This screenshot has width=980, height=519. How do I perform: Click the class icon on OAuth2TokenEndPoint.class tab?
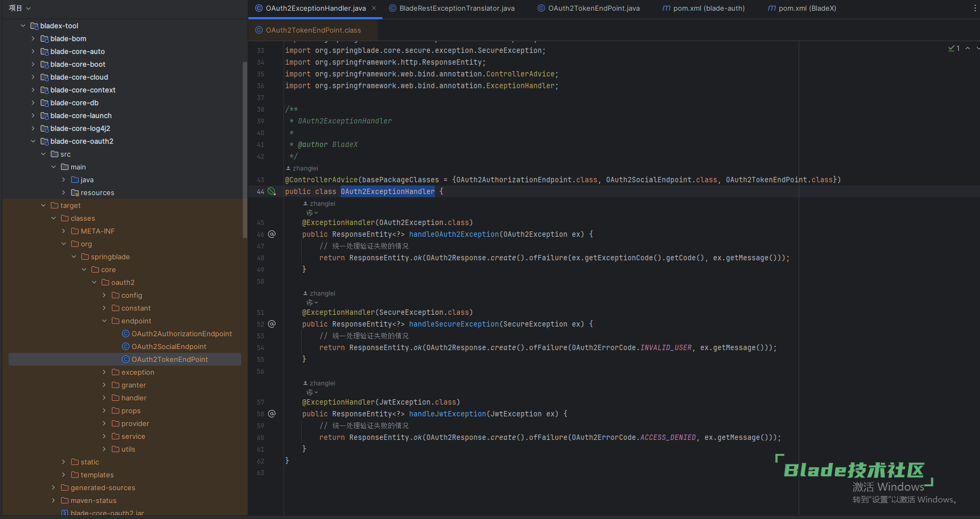click(x=259, y=30)
